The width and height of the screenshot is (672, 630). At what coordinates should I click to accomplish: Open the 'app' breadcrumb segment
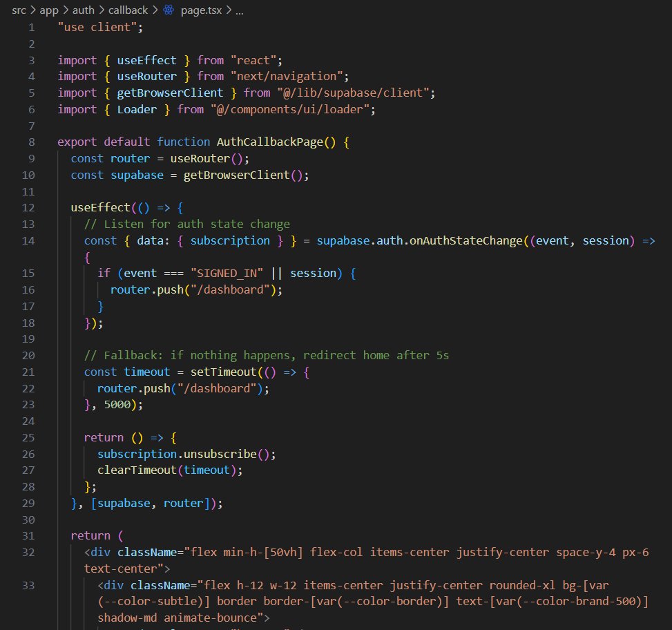49,10
